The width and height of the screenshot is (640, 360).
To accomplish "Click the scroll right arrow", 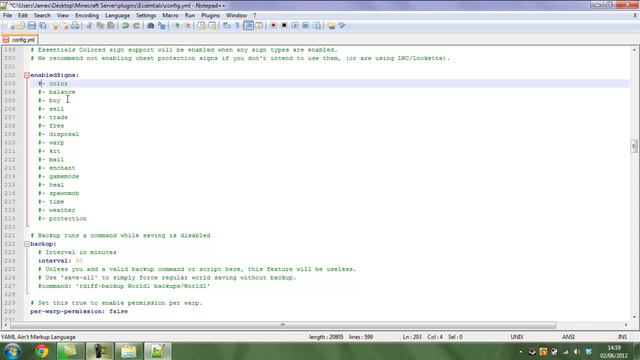I will pyautogui.click(x=626, y=325).
